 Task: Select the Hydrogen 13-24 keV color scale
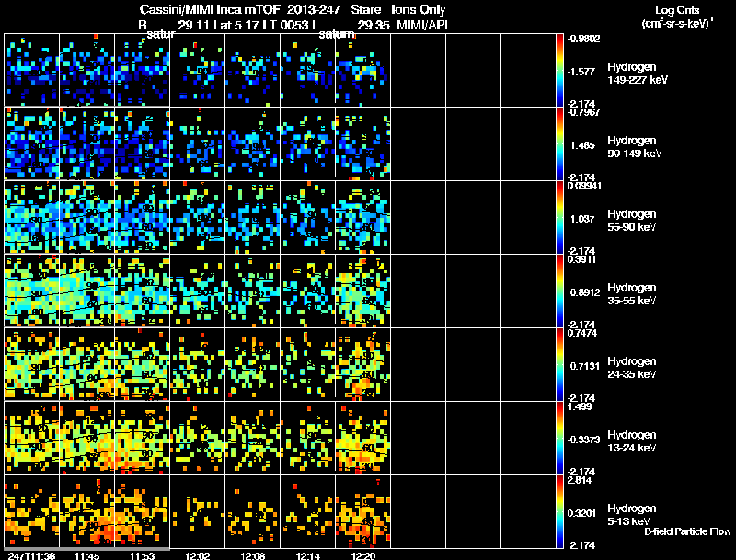(x=559, y=438)
